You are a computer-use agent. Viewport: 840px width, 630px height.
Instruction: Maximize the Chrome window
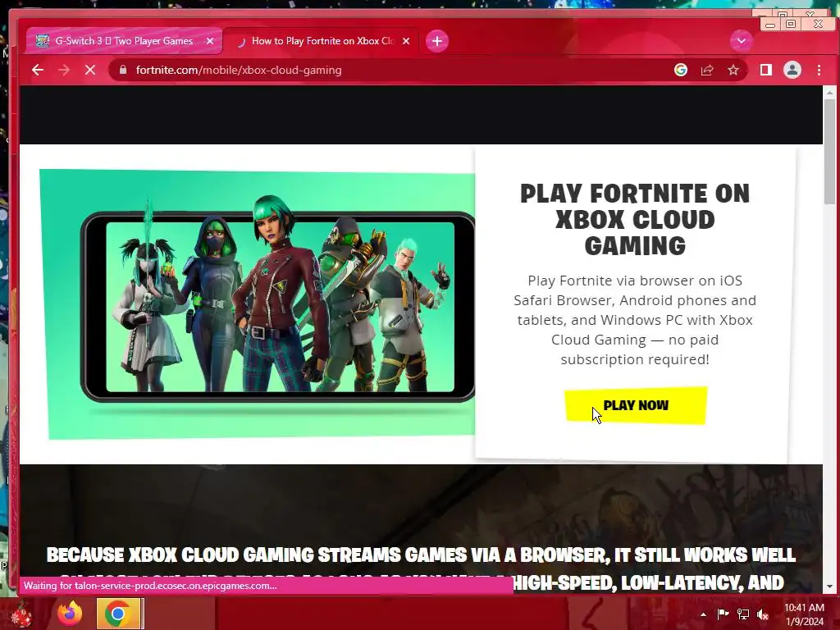[x=791, y=24]
